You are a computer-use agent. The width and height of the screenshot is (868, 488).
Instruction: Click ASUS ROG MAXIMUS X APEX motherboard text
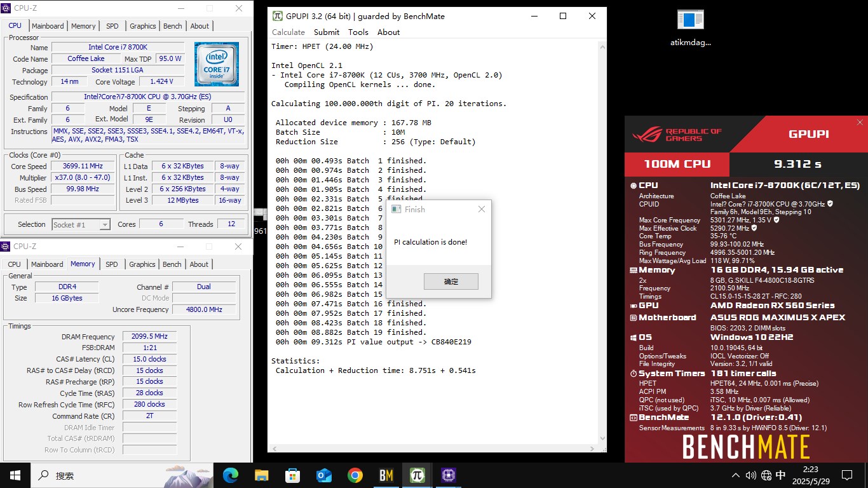click(x=778, y=317)
